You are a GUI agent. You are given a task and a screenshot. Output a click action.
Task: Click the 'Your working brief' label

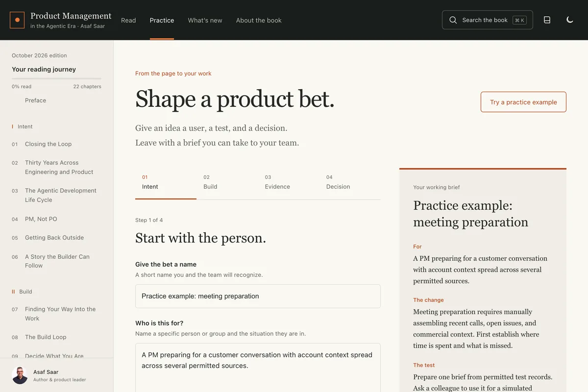(437, 187)
